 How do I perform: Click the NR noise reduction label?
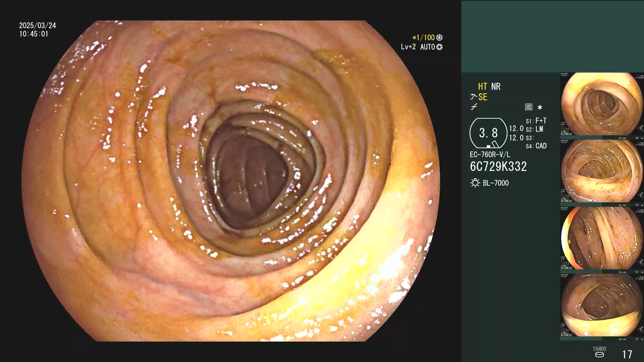(496, 86)
